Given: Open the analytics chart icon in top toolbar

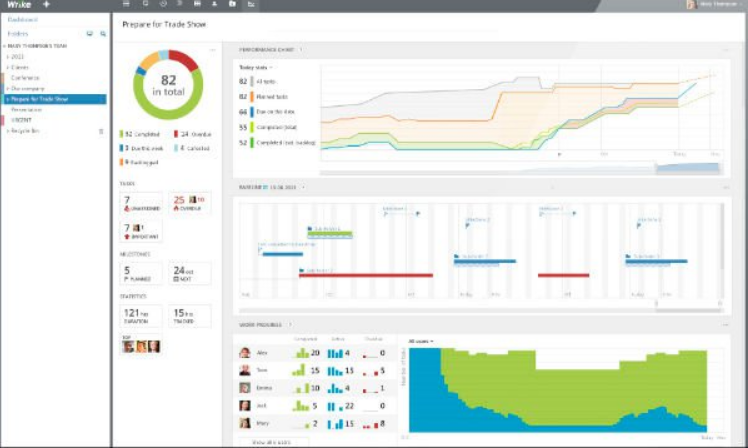Looking at the screenshot, I should 251,5.
